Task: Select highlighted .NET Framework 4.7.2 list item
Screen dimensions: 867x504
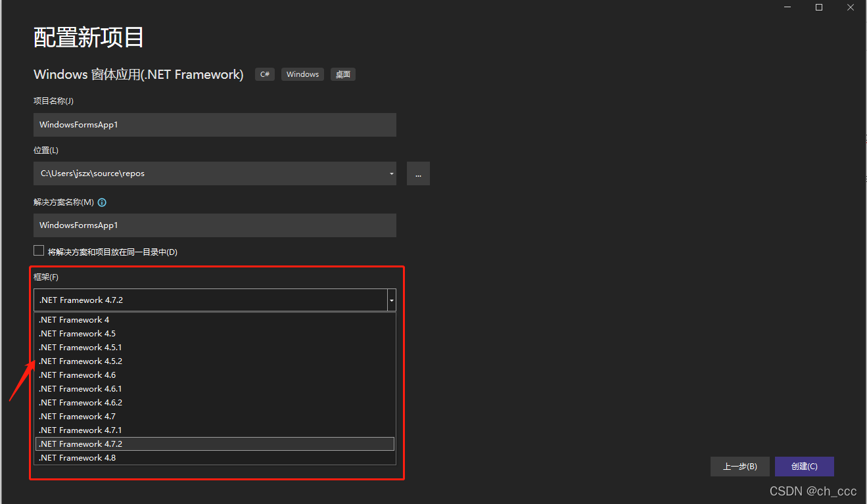Action: (215, 444)
